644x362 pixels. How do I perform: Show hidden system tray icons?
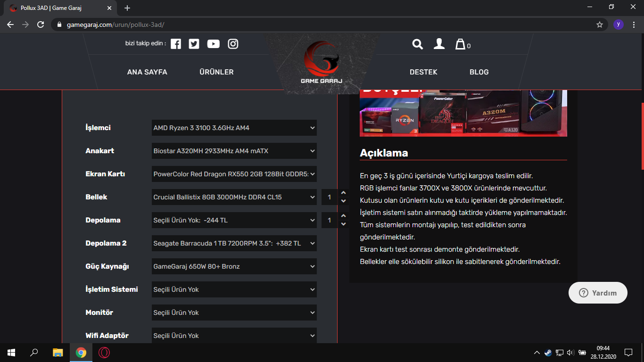[537, 353]
